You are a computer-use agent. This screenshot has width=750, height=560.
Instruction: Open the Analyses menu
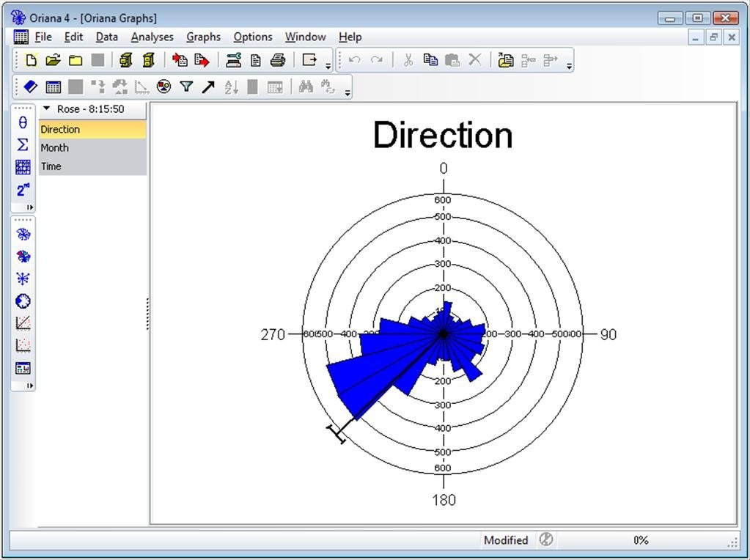152,37
